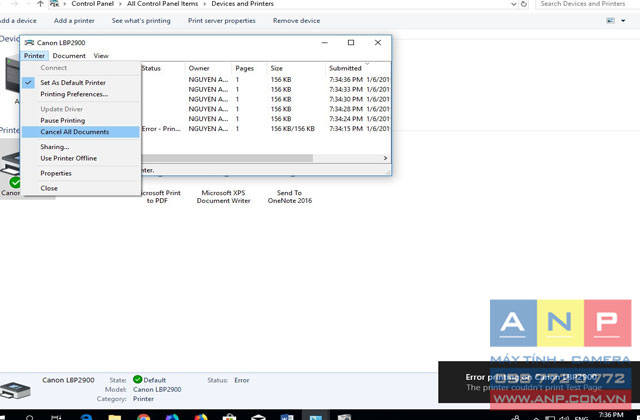Screen dimensions: 640x420
Task: Click Remove device
Action: 296,20
